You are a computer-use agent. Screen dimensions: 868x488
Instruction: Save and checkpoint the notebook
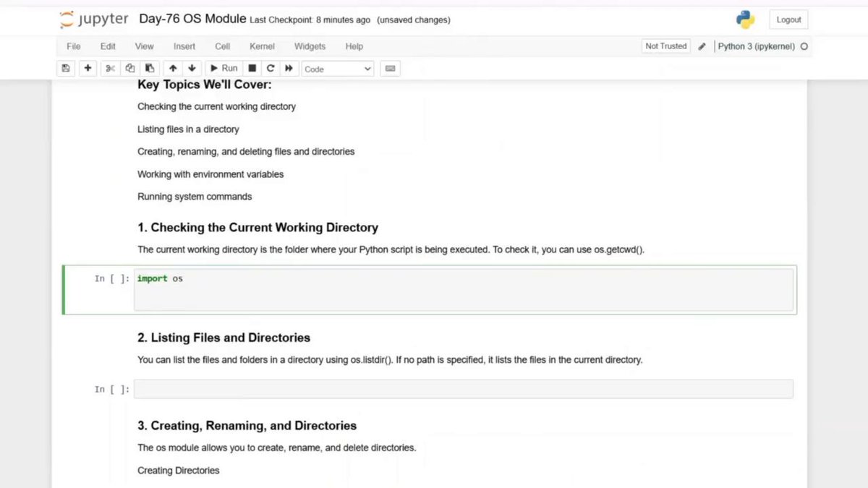[x=66, y=68]
